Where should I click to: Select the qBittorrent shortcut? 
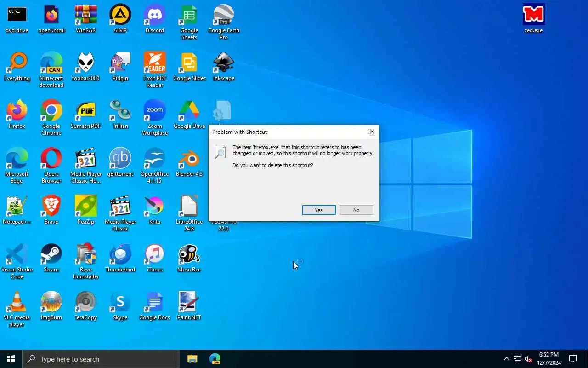pos(120,163)
